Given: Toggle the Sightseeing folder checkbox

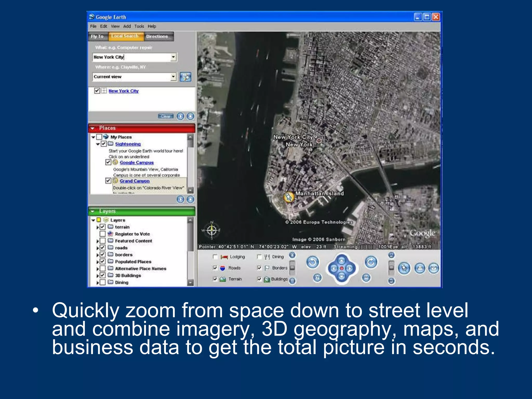Looking at the screenshot, I should coord(104,144).
